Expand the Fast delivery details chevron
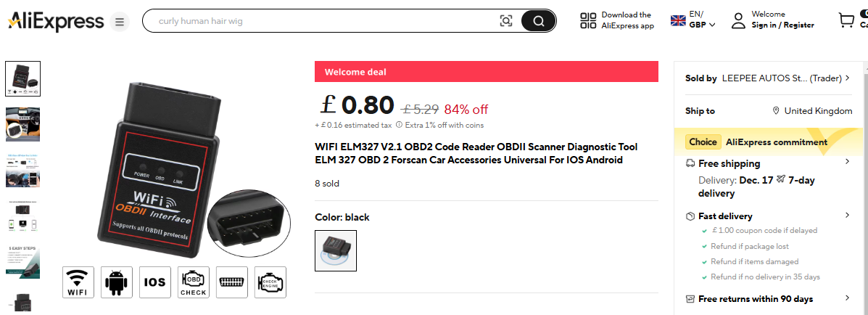This screenshot has height=315, width=868. (847, 215)
